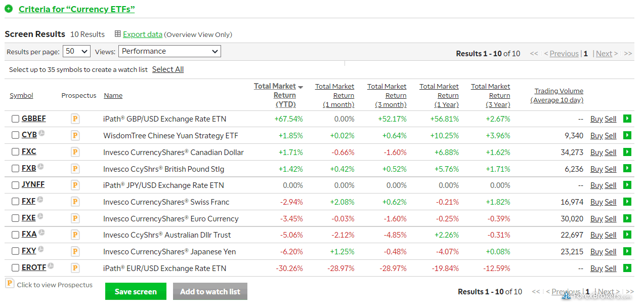The image size is (644, 307).
Task: Sort by Total Market Return (3 month)
Action: [x=387, y=95]
